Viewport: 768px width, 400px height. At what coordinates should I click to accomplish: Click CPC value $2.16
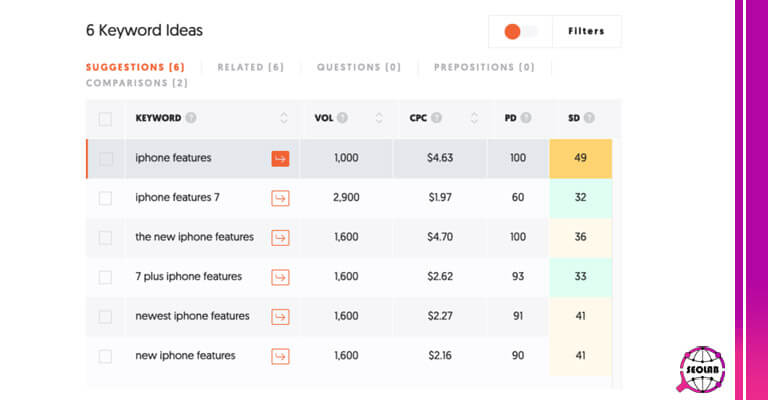click(x=440, y=356)
